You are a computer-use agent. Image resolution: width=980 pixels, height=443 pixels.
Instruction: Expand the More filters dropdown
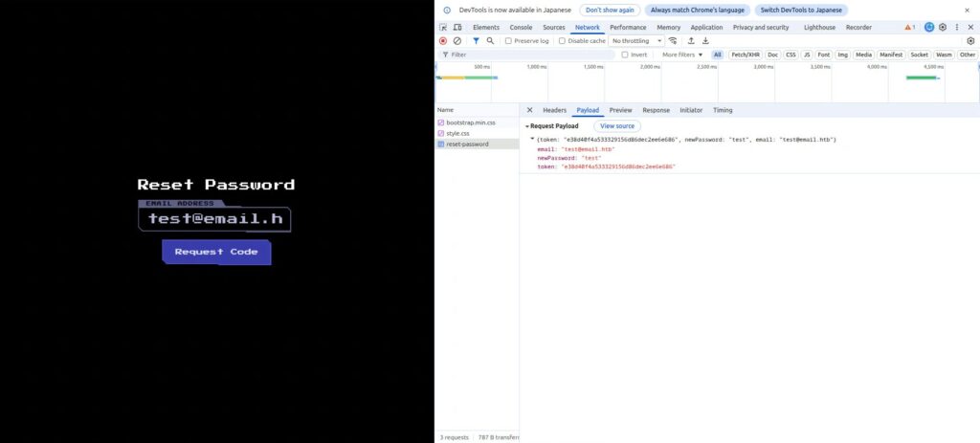[681, 55]
